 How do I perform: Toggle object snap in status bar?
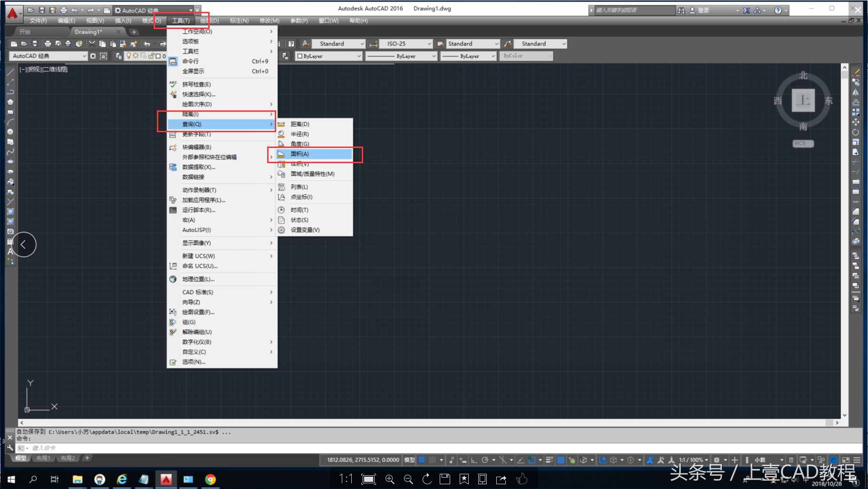(x=532, y=460)
